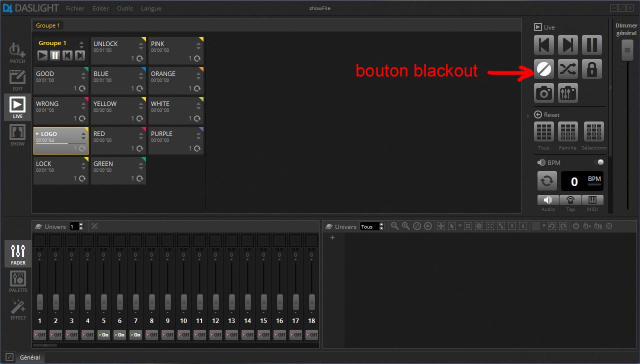Image resolution: width=640 pixels, height=364 pixels.
Task: Click the blackout button in Live panel
Action: tap(543, 69)
